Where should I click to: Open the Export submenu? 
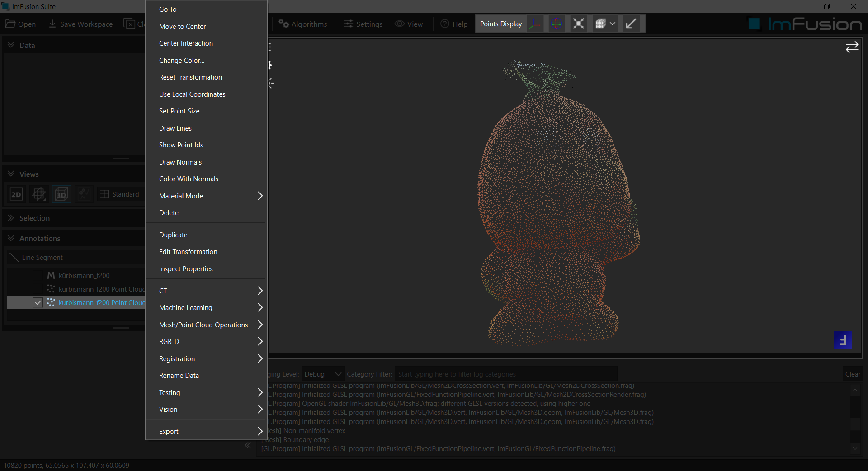coord(206,431)
